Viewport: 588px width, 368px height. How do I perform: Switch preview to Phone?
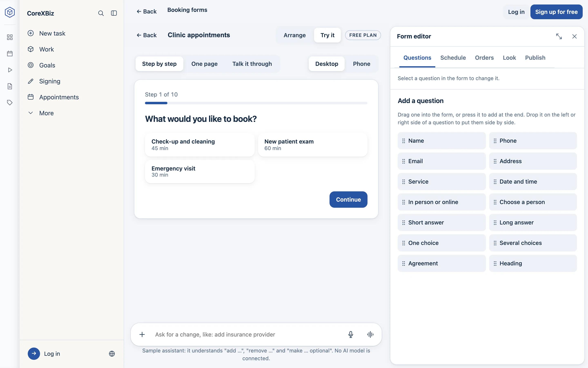tap(362, 64)
